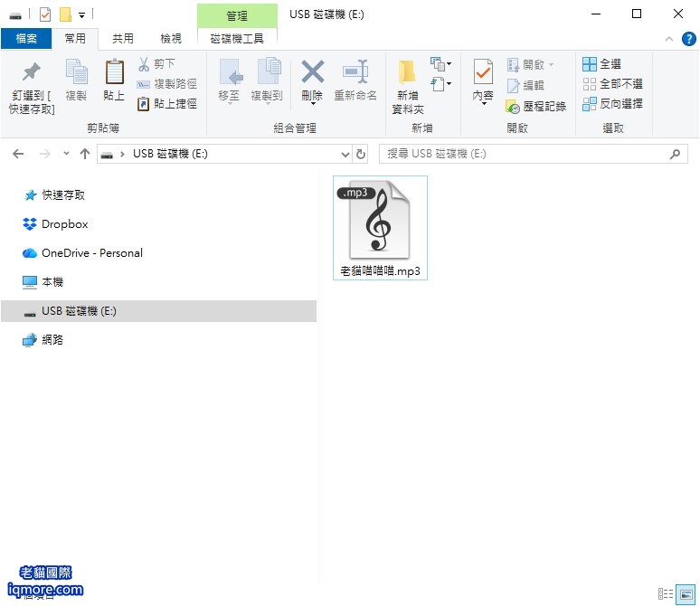This screenshot has width=700, height=606.
Task: Click the Delete (刪除) X icon
Action: pos(313,71)
